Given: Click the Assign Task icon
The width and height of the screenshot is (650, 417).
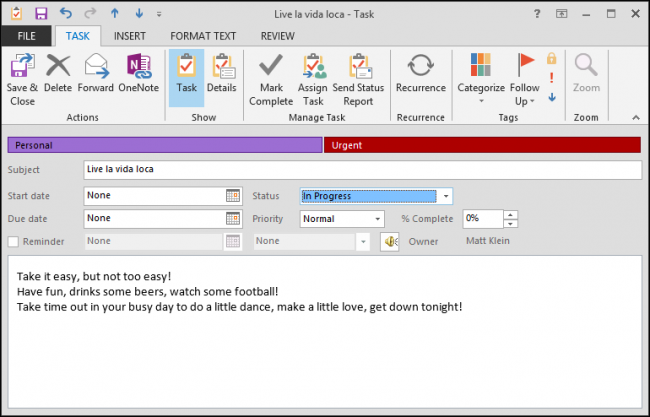Looking at the screenshot, I should point(314,65).
